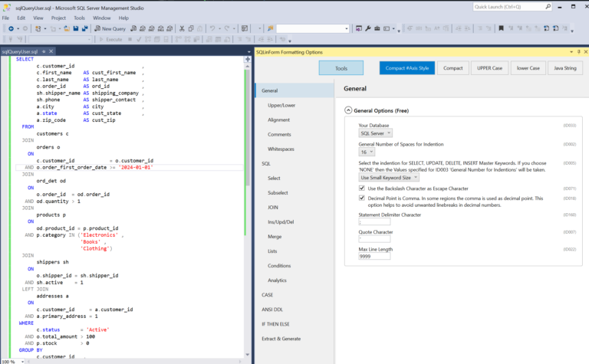Click the Redo arrow icon
This screenshot has height=364, width=589.
(227, 28)
